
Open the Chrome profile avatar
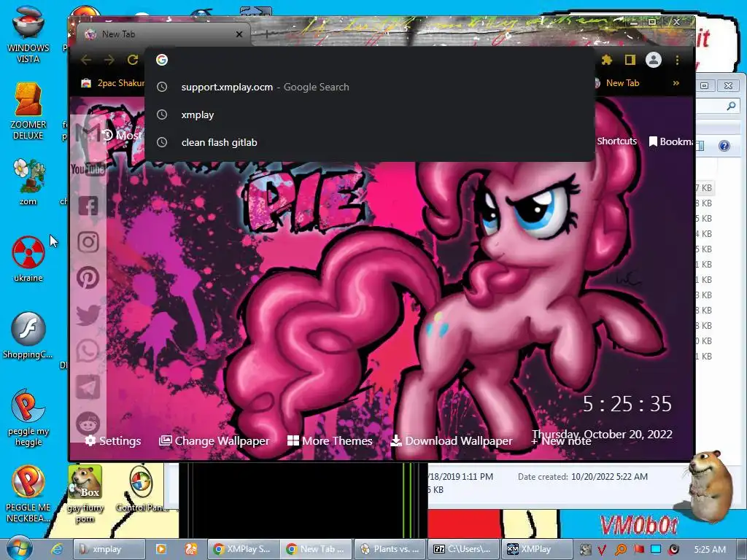653,60
